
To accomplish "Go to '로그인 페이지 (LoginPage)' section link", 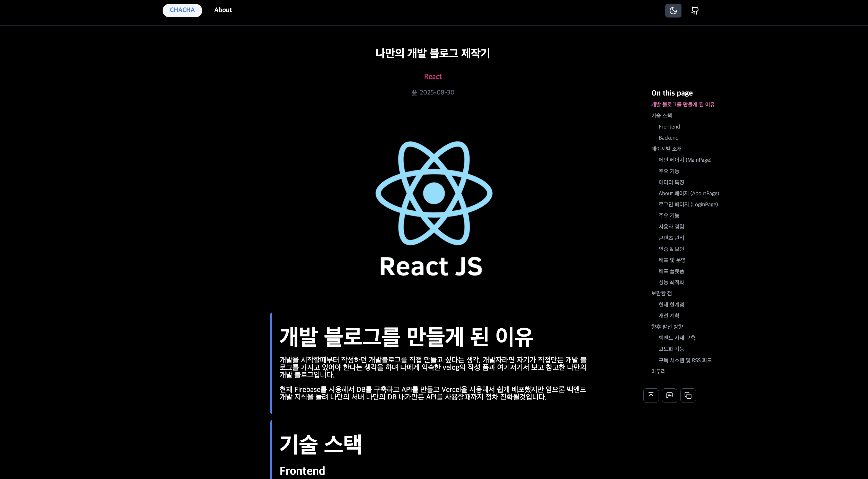I will (x=688, y=204).
